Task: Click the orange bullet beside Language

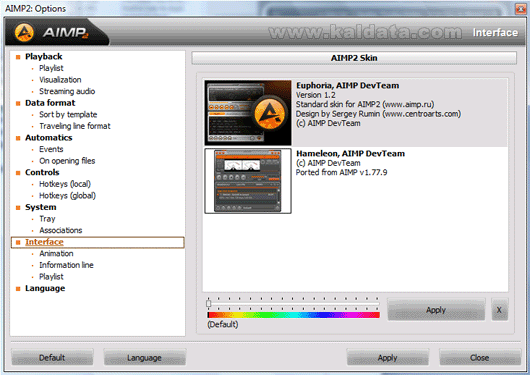Action: pyautogui.click(x=18, y=289)
